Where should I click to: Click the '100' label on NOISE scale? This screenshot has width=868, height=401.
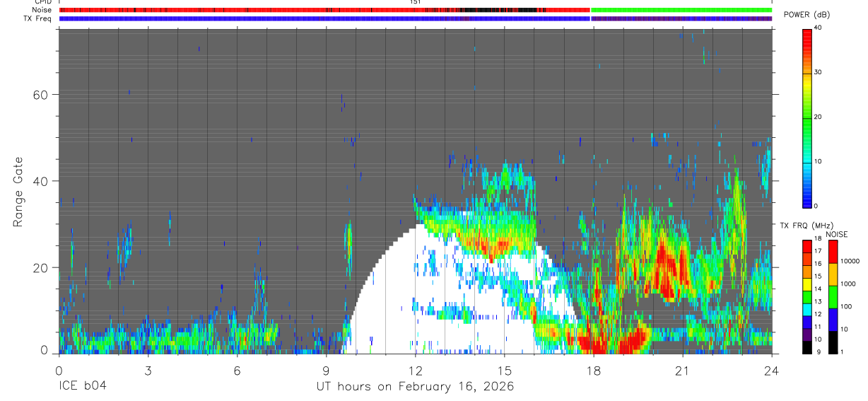[x=846, y=306]
